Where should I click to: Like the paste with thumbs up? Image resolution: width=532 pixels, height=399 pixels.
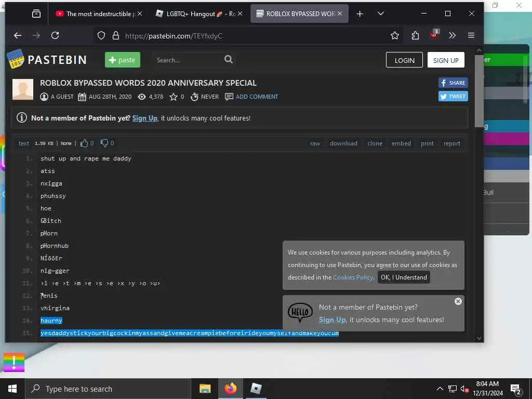coord(84,143)
